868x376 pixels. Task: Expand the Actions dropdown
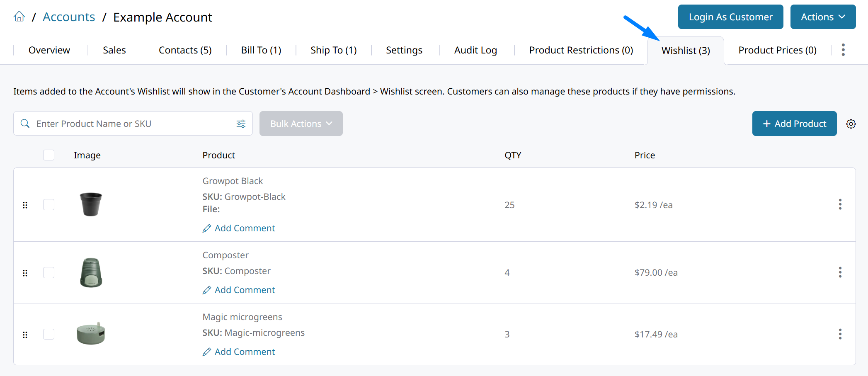pos(823,17)
